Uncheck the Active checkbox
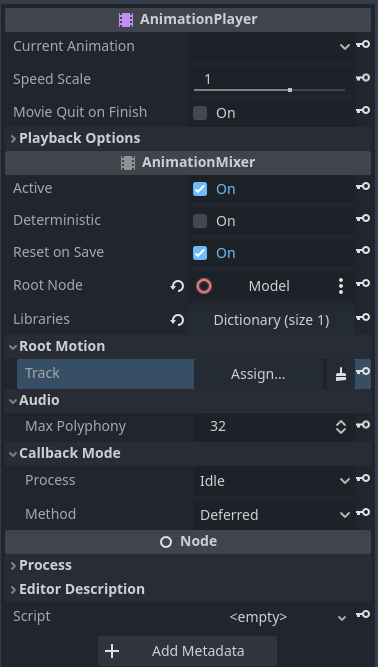This screenshot has height=667, width=378. [x=200, y=189]
